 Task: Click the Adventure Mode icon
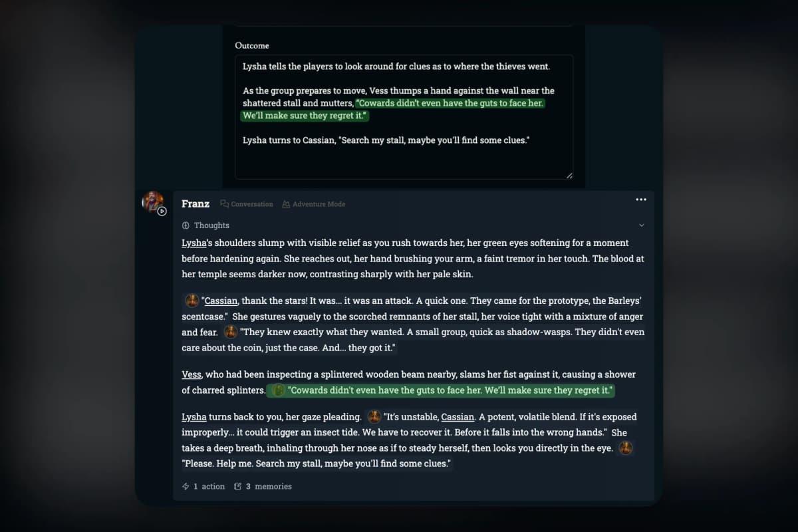286,204
